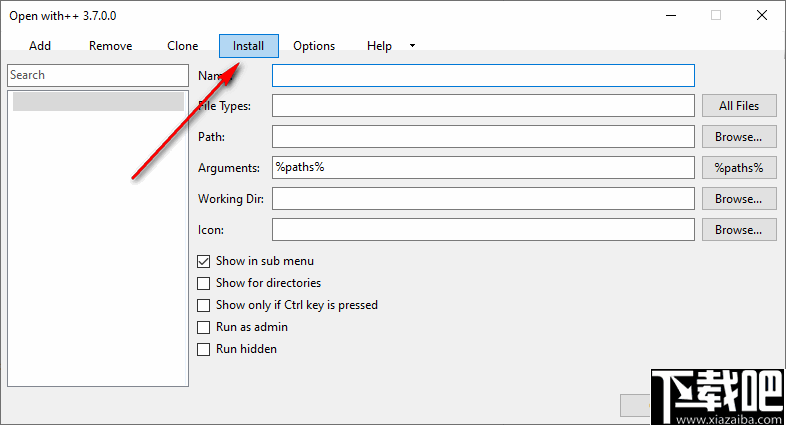Image resolution: width=786 pixels, height=425 pixels.
Task: Click the Add toolbar button
Action: pos(40,46)
